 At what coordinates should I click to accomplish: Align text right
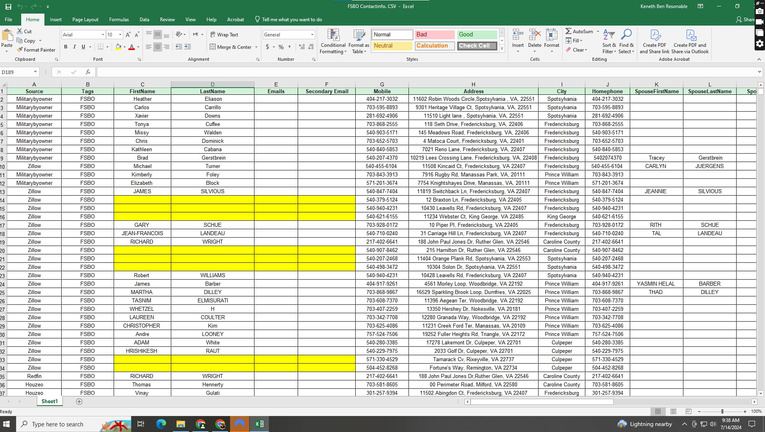click(166, 47)
